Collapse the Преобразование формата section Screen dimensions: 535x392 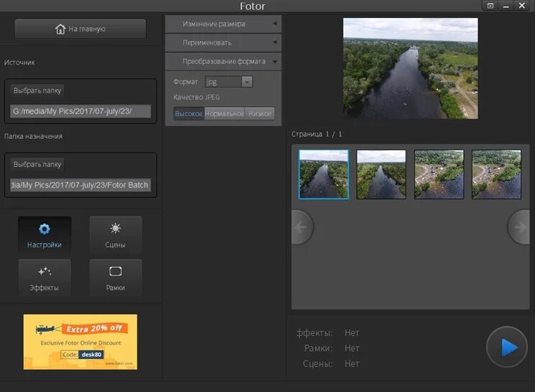[x=223, y=61]
